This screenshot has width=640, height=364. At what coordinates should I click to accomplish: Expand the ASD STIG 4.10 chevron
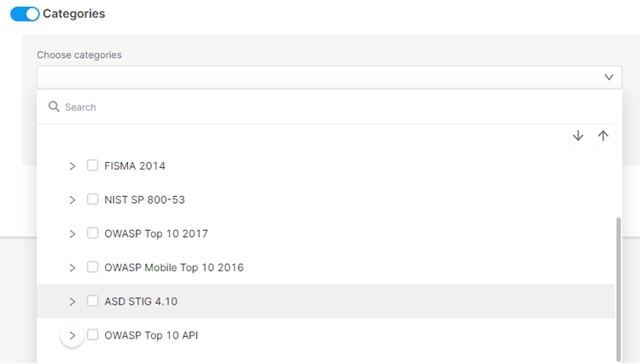[73, 301]
